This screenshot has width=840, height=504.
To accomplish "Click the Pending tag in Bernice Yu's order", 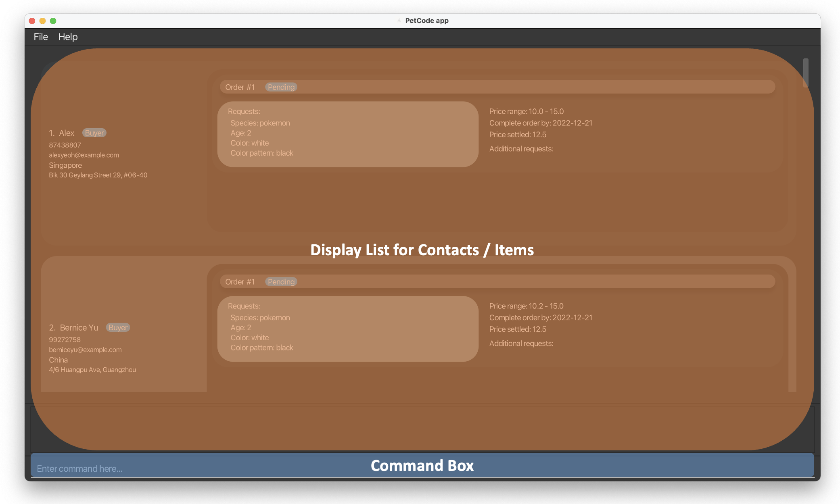I will click(281, 282).
